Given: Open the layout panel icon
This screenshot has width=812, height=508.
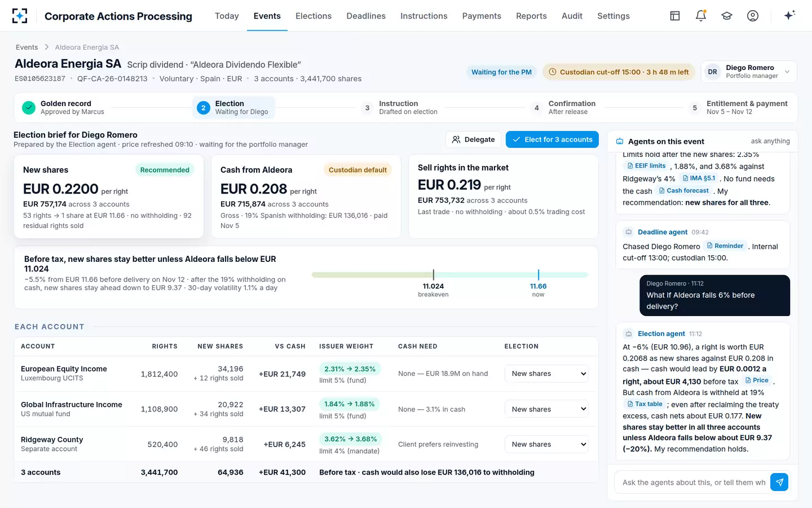Looking at the screenshot, I should [x=674, y=16].
